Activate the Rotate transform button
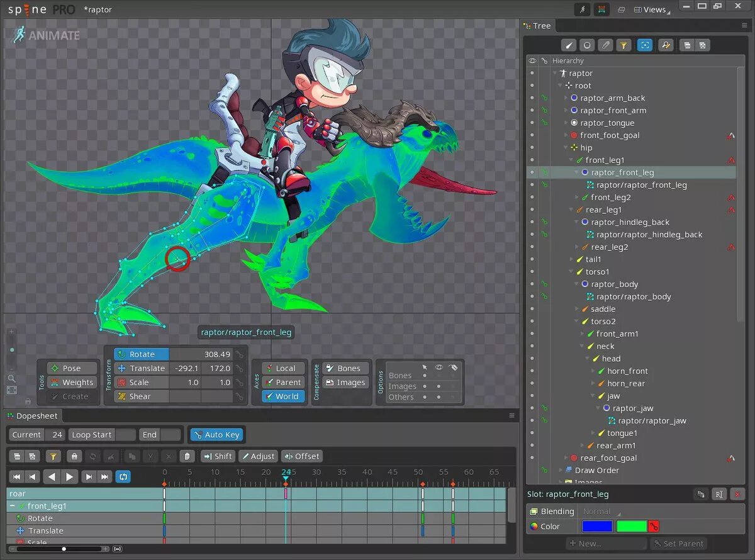 click(x=142, y=354)
